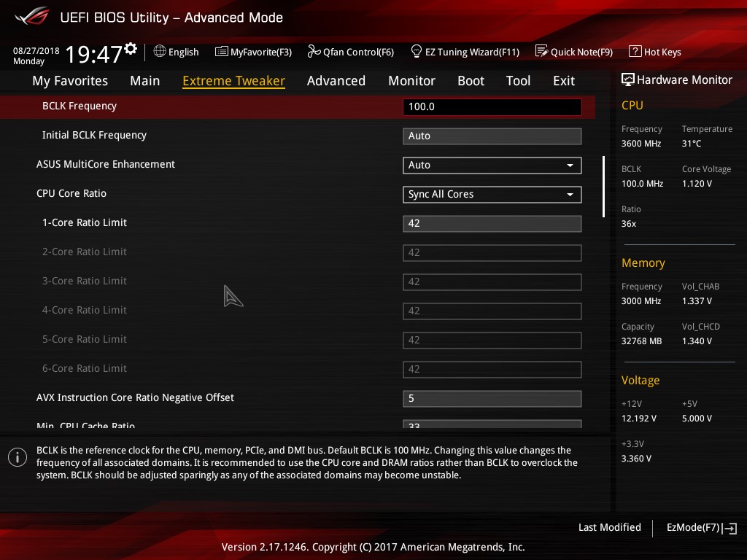Switch to the Boot tab
The height and width of the screenshot is (560, 747).
click(471, 81)
